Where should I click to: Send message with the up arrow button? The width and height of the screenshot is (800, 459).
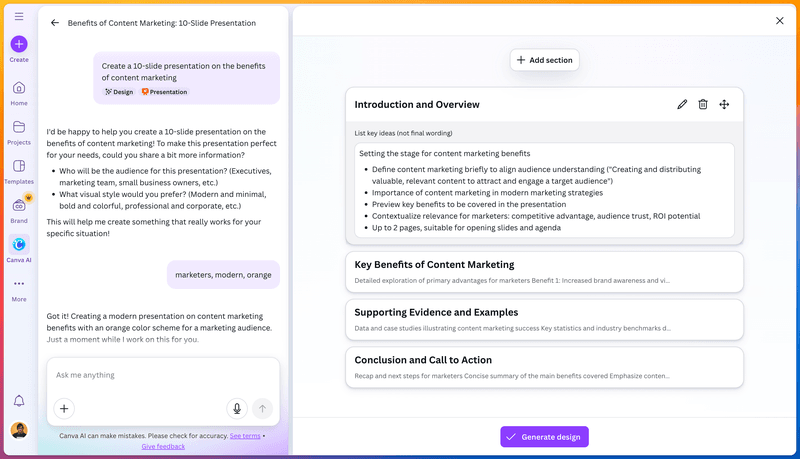point(262,409)
